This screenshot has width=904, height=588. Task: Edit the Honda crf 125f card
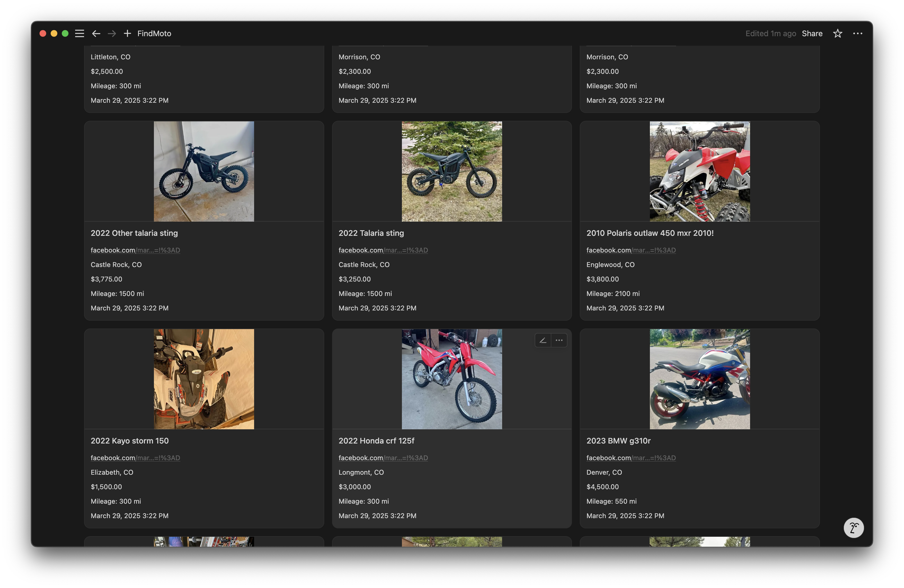543,340
